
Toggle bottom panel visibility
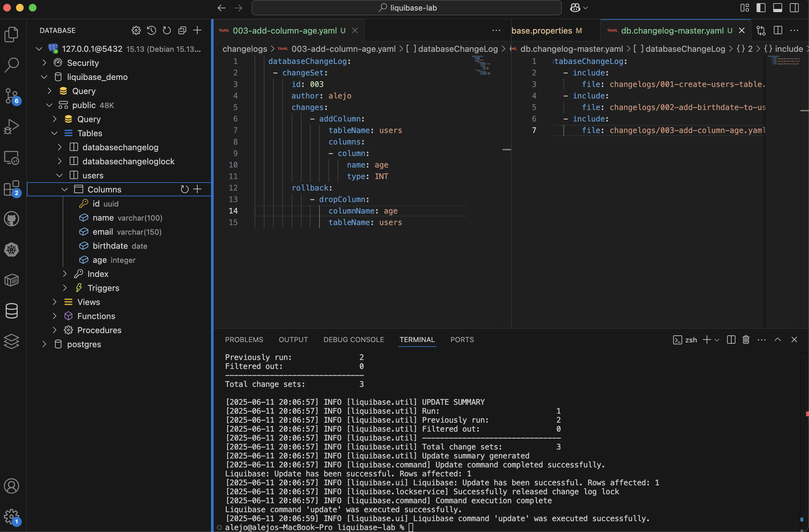778,8
